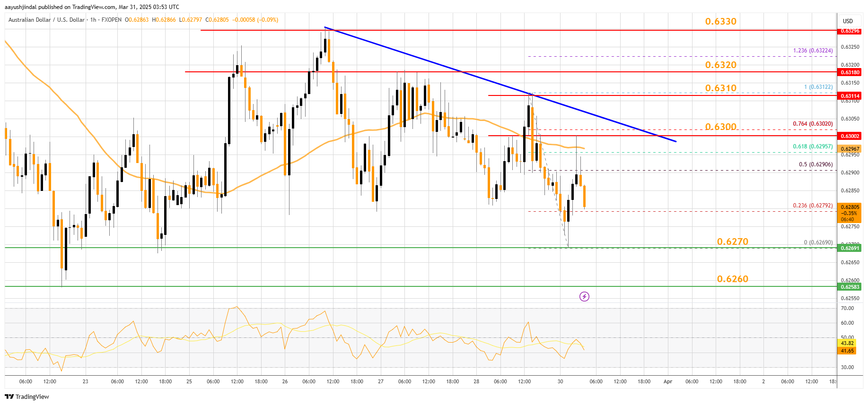Open the TradingView logo link
This screenshot has width=868, height=405.
coord(27,396)
